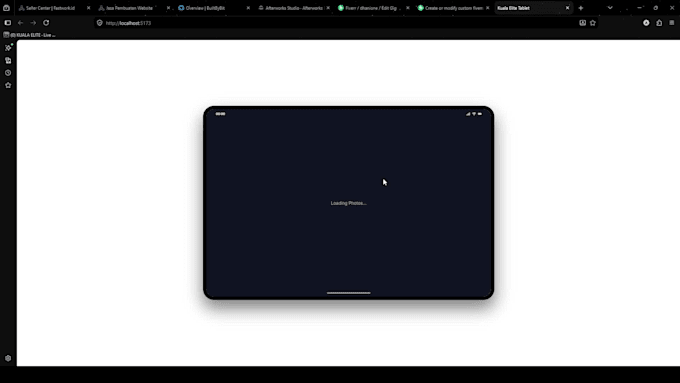Close the Seller Center tab
This screenshot has height=383, width=680.
(x=88, y=8)
